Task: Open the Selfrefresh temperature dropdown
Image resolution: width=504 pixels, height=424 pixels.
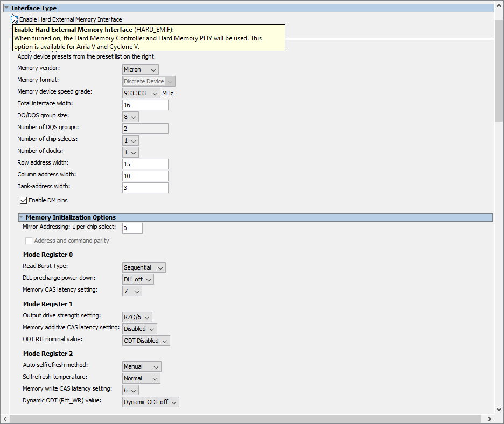Action: pyautogui.click(x=141, y=378)
